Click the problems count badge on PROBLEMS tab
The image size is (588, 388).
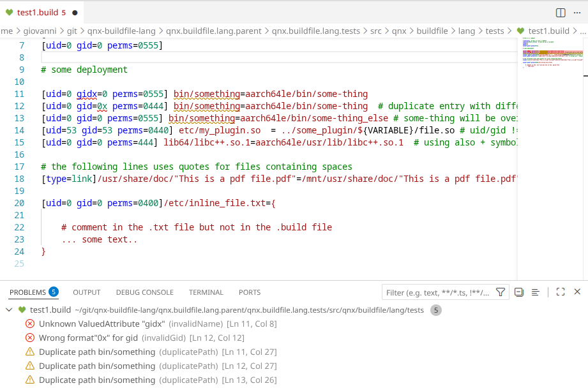[x=54, y=292]
